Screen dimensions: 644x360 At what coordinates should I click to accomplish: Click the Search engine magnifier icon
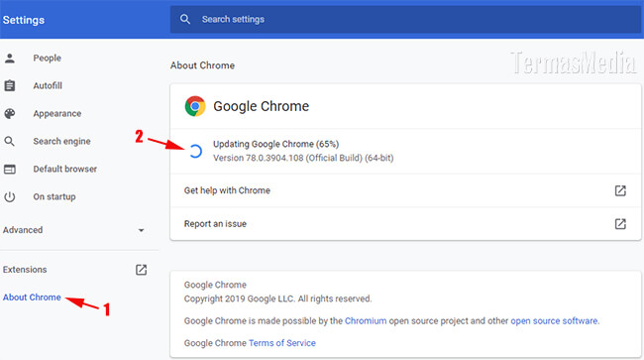[x=10, y=142]
